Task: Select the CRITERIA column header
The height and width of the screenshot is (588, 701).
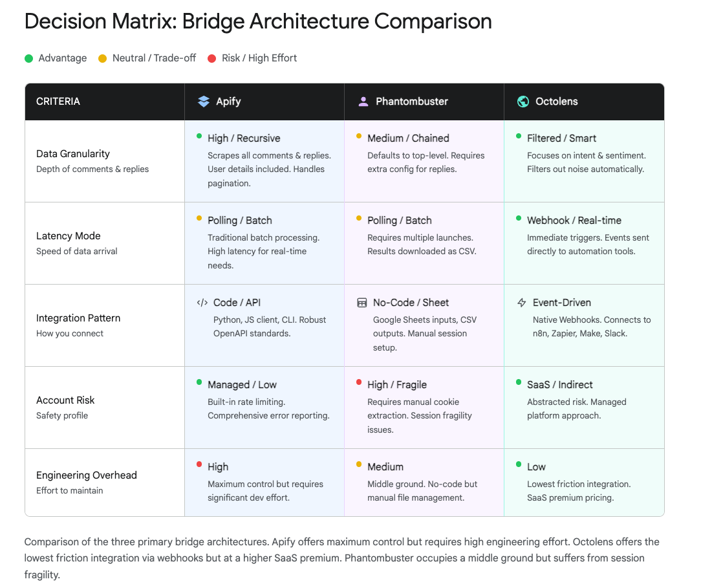Action: [58, 102]
